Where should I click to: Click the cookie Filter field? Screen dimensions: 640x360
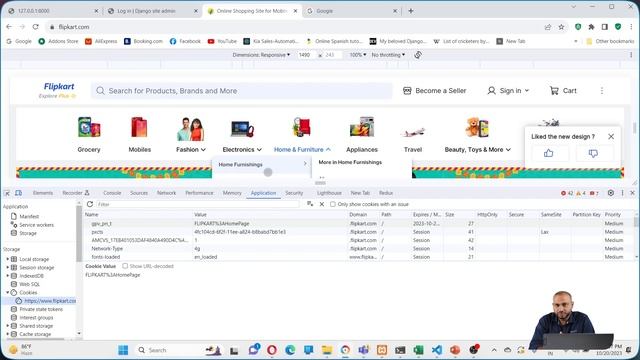click(x=198, y=204)
